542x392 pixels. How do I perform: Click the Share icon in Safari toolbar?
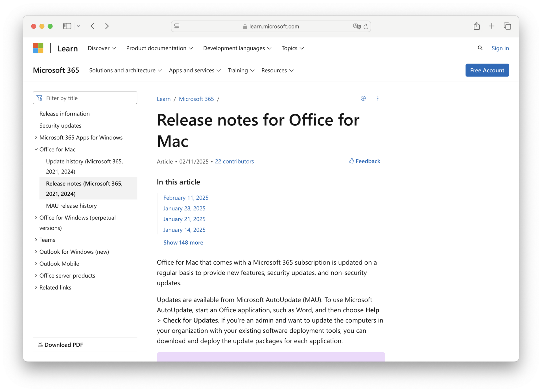(477, 26)
